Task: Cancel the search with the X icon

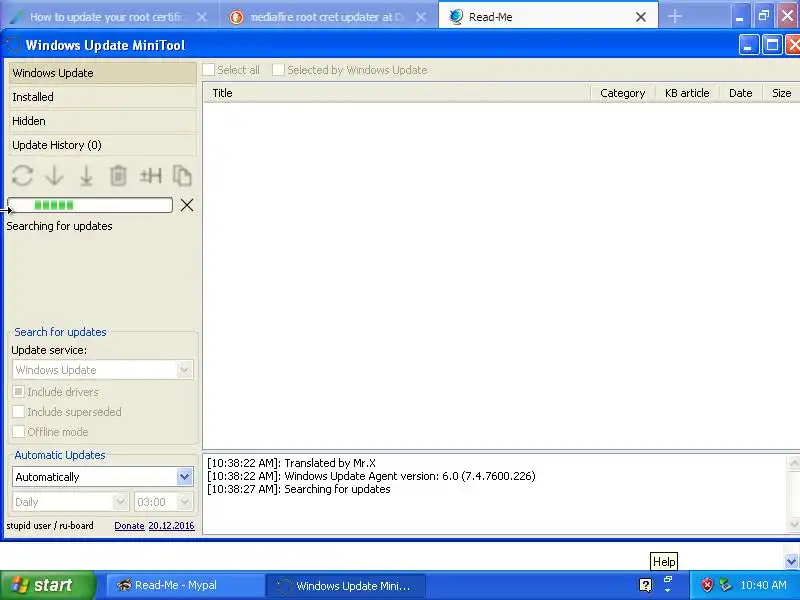Action: coord(187,205)
